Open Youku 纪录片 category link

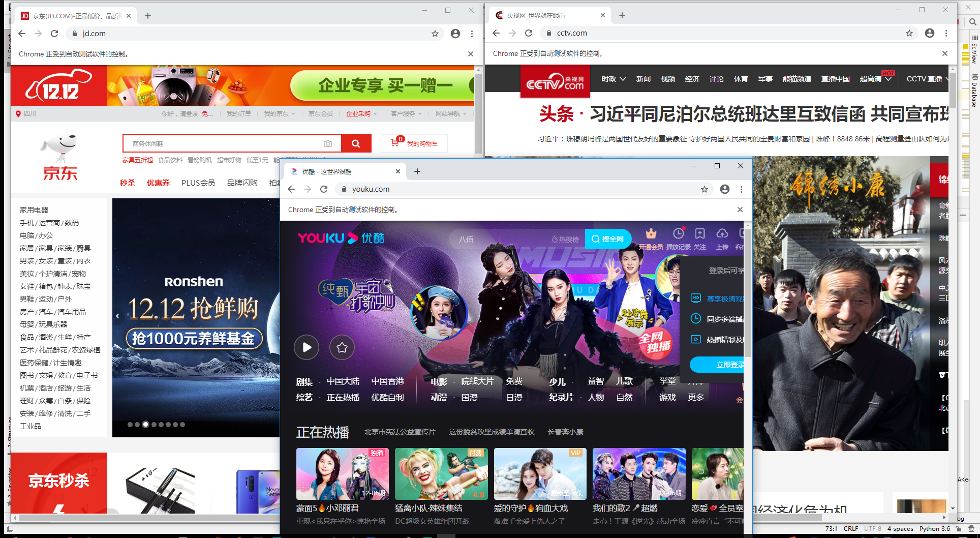pyautogui.click(x=561, y=398)
